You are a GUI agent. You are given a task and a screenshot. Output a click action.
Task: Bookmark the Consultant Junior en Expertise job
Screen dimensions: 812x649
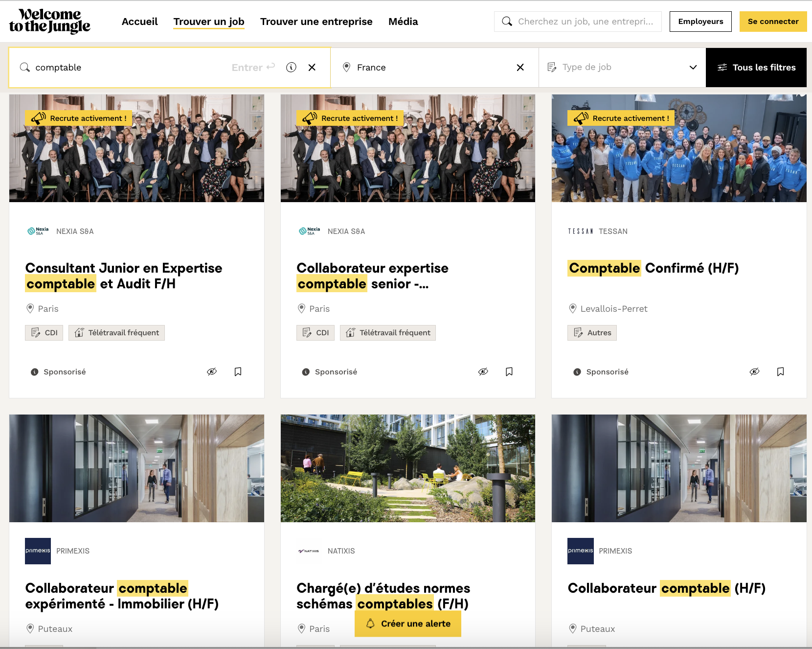[238, 372]
